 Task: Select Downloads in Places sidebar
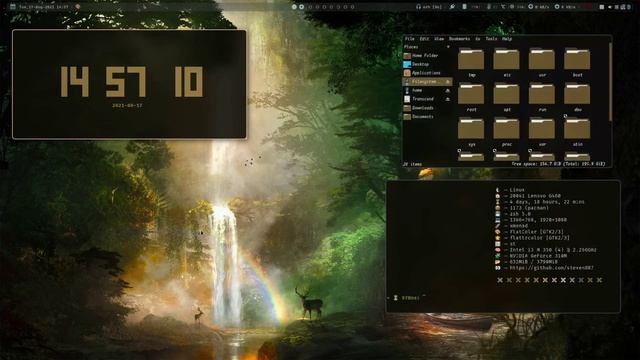click(427, 108)
